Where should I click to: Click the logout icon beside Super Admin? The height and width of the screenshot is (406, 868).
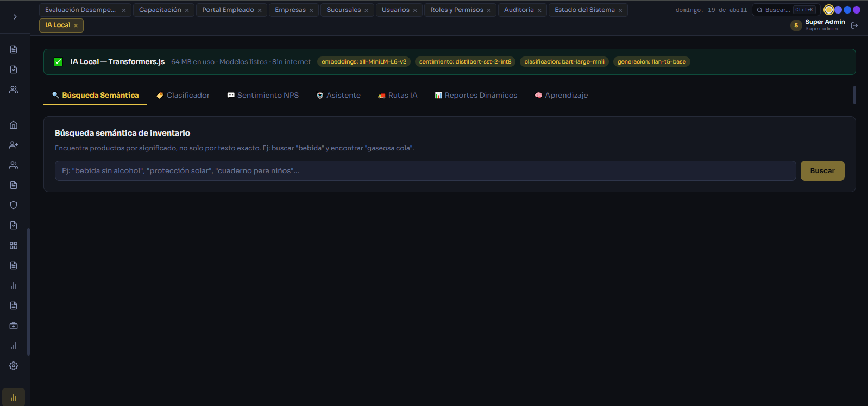click(854, 26)
